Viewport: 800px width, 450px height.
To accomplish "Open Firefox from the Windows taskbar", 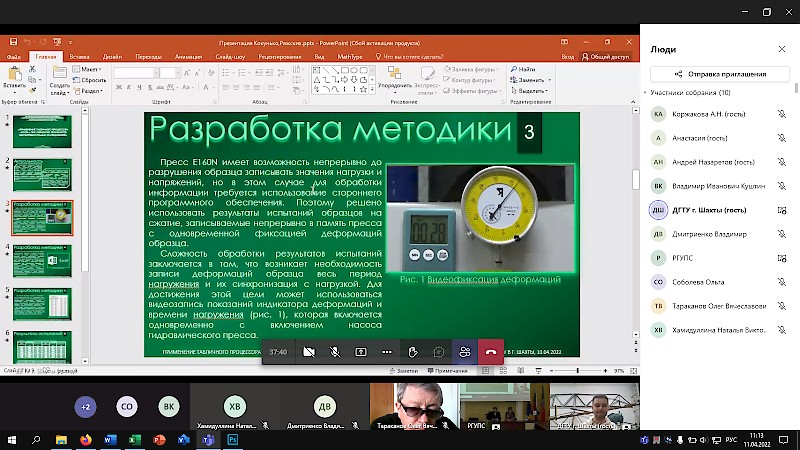I will [84, 439].
